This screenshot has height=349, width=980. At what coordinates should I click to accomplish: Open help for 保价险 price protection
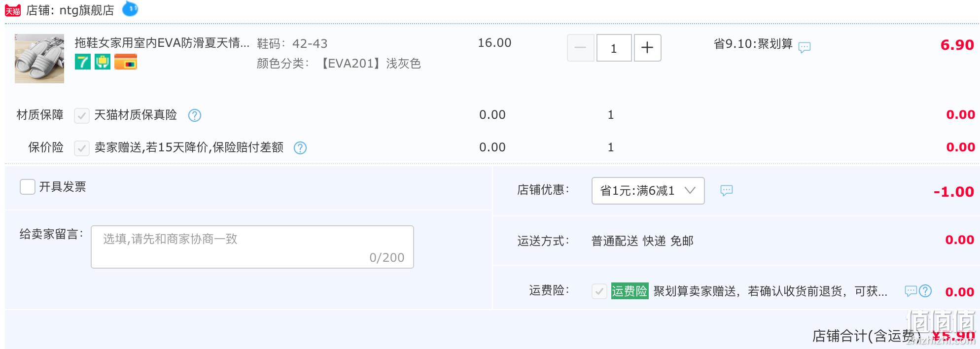tap(300, 148)
